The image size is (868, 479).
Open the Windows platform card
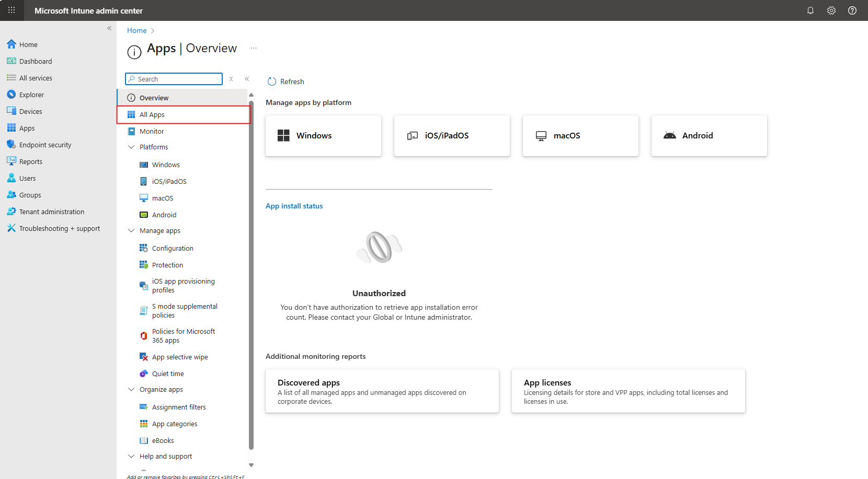[x=324, y=136]
